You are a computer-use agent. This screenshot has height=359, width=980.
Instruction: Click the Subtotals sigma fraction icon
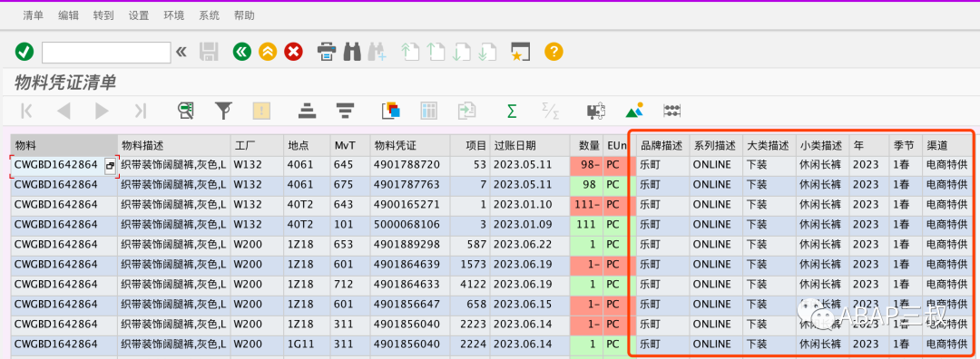[550, 112]
